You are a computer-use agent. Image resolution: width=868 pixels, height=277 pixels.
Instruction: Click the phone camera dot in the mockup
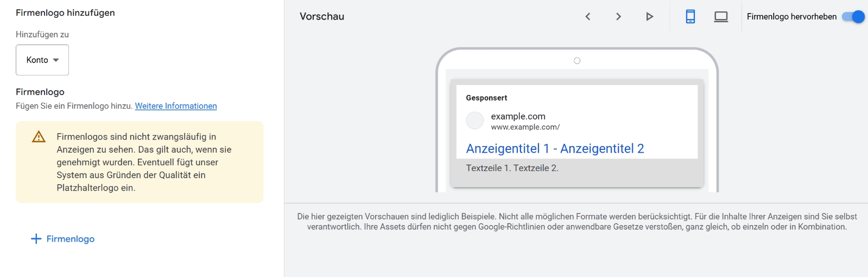[577, 61]
